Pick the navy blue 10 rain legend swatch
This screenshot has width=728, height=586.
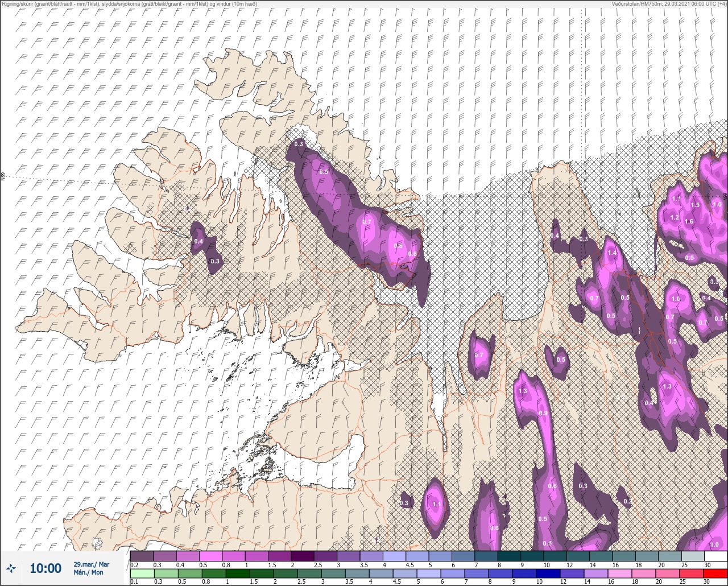click(548, 573)
